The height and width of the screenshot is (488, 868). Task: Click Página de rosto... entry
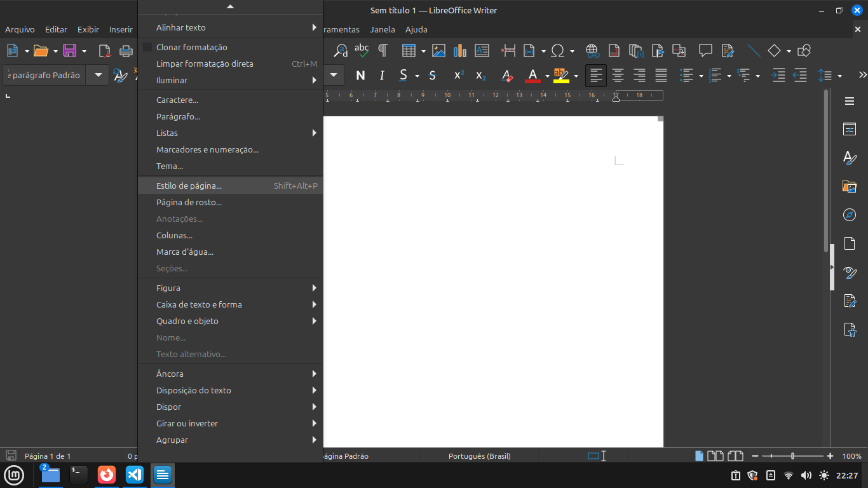pyautogui.click(x=230, y=202)
